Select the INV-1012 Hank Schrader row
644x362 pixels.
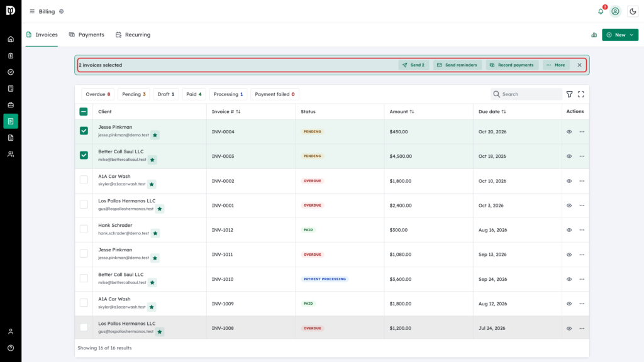[x=84, y=229]
